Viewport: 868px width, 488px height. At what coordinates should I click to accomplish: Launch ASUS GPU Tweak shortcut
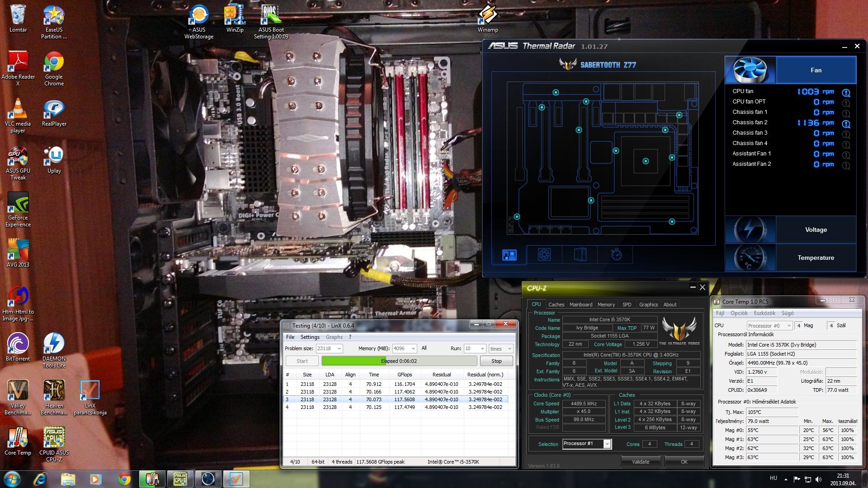pyautogui.click(x=18, y=163)
